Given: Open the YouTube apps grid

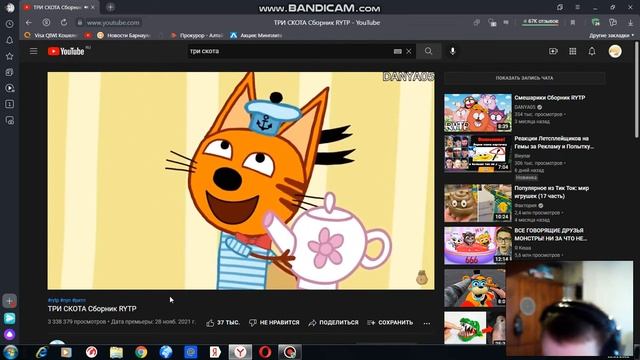Looking at the screenshot, I should (573, 51).
